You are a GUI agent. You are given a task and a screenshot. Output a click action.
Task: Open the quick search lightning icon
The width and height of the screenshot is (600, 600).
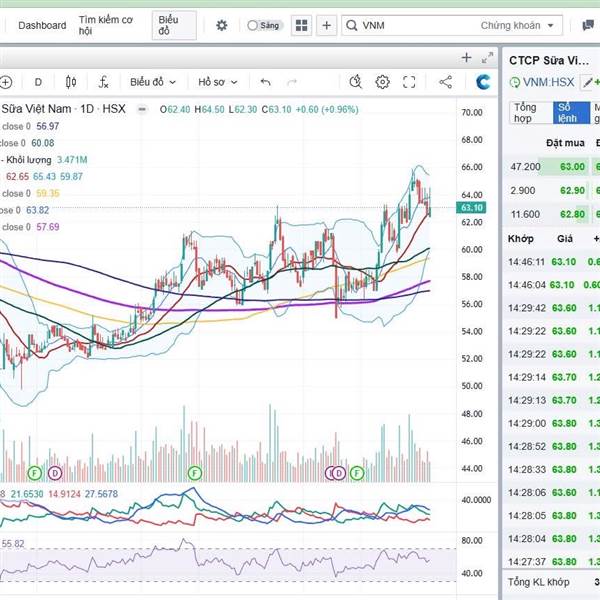tap(355, 82)
